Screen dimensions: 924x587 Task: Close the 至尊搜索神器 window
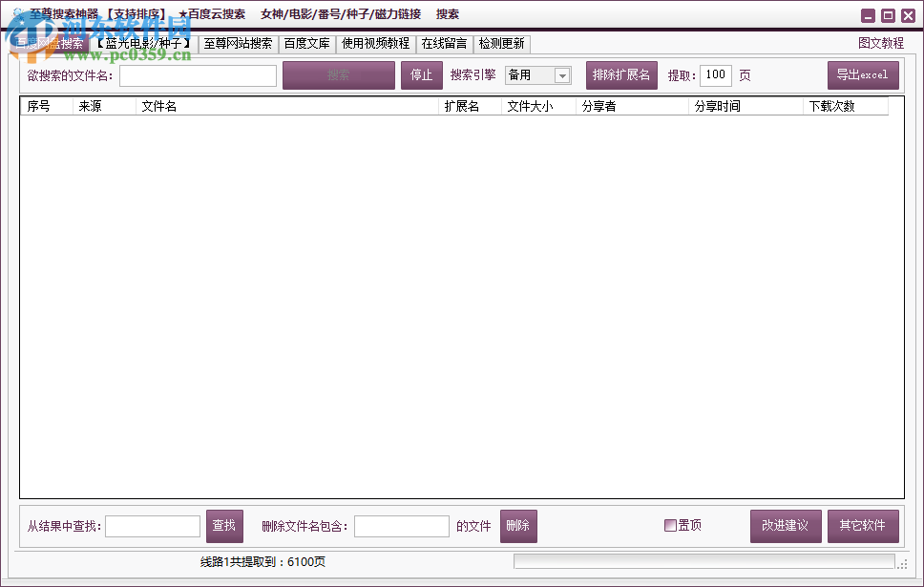click(x=908, y=16)
